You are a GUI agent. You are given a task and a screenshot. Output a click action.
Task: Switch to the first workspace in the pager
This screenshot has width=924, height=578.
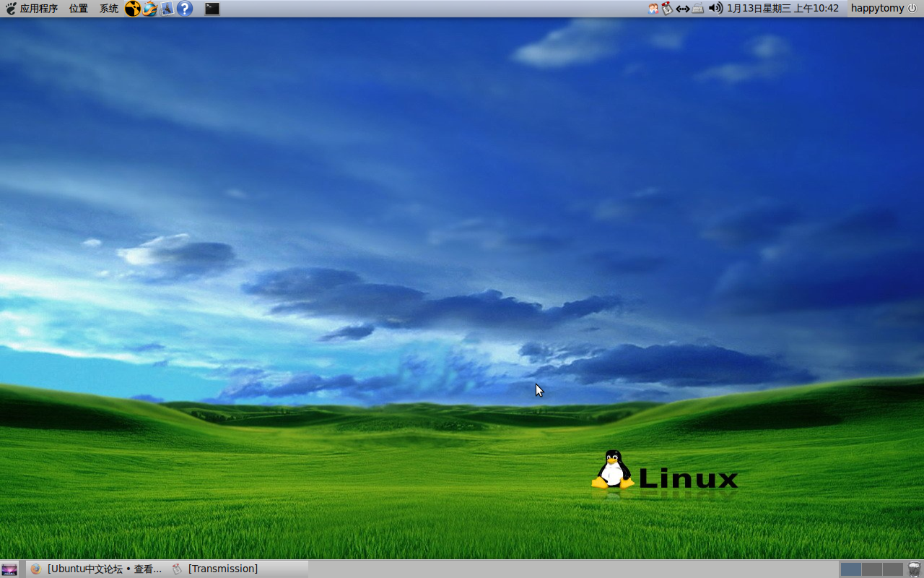point(851,569)
